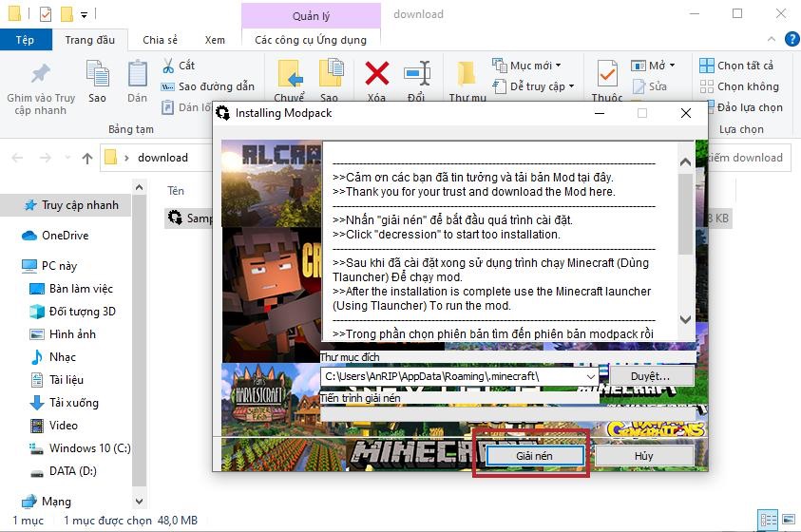Viewport: 801px width, 532px height.
Task: Open the recent locations dropdown arrow
Action: click(67, 158)
